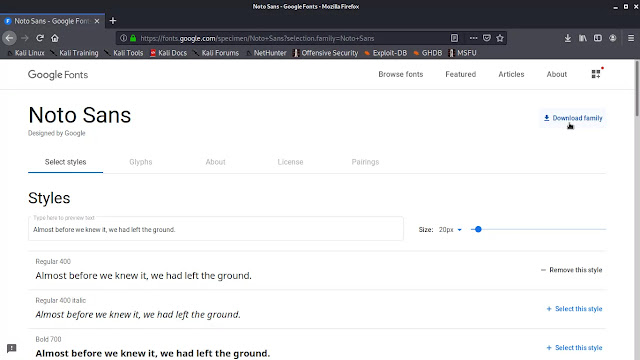This screenshot has height=360, width=640.
Task: Click the Save to Pocket icon
Action: pyautogui.click(x=487, y=38)
